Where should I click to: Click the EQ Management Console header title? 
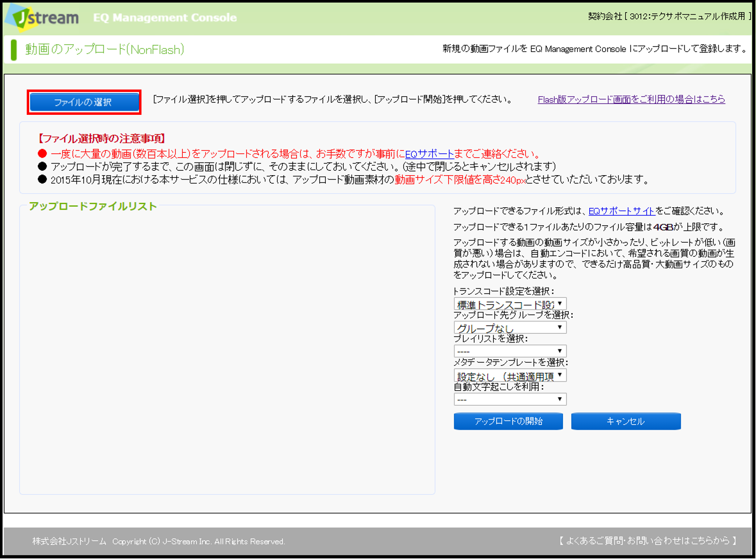[165, 18]
